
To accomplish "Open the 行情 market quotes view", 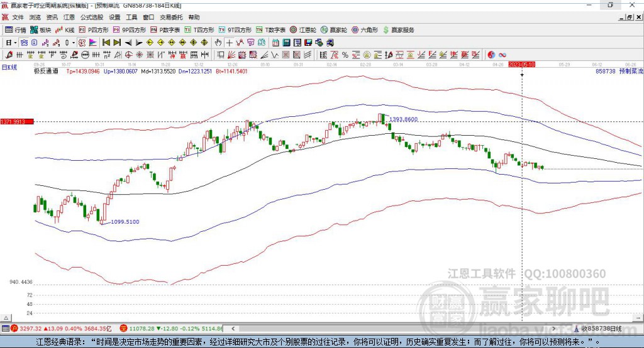I will click(x=15, y=30).
